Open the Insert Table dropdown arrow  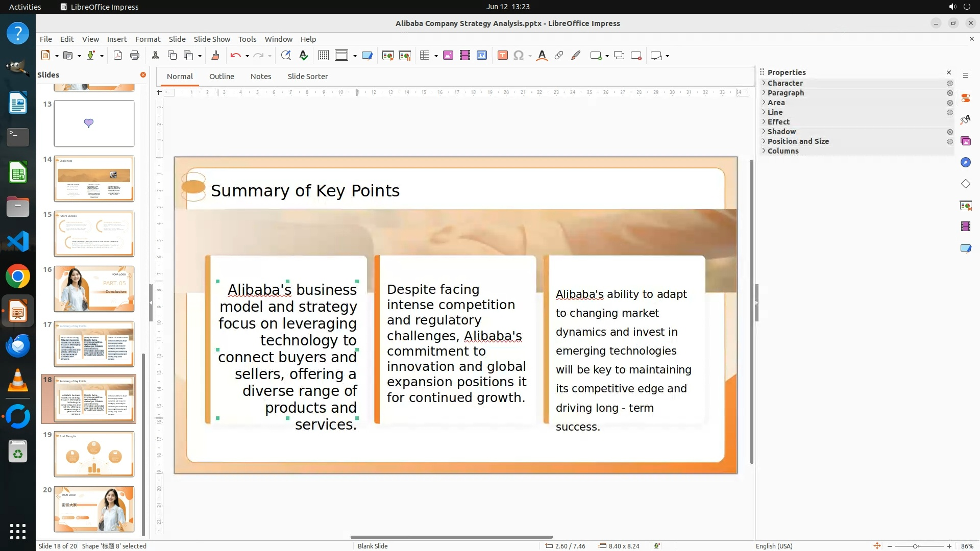click(x=436, y=56)
